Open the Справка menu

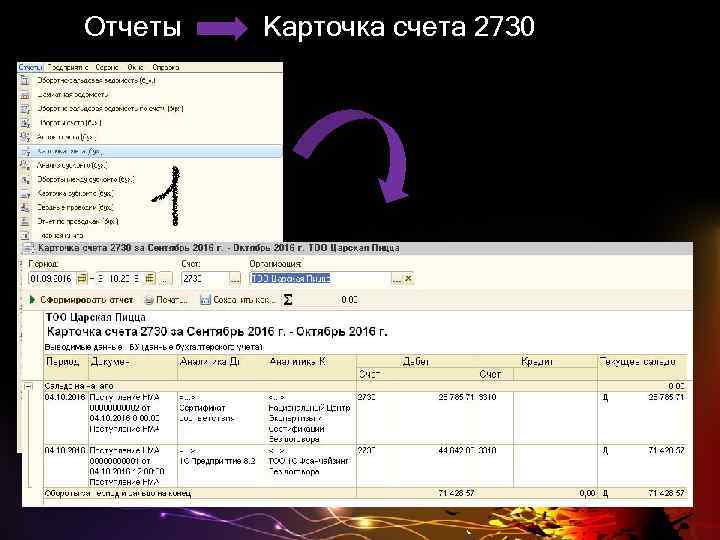coord(166,68)
